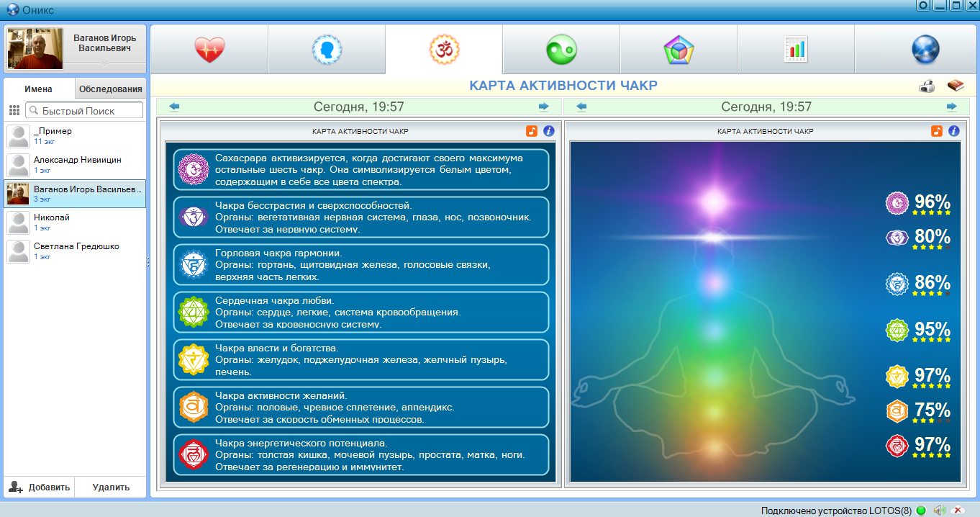
Task: Switch to the Обследования tab
Action: click(x=110, y=89)
